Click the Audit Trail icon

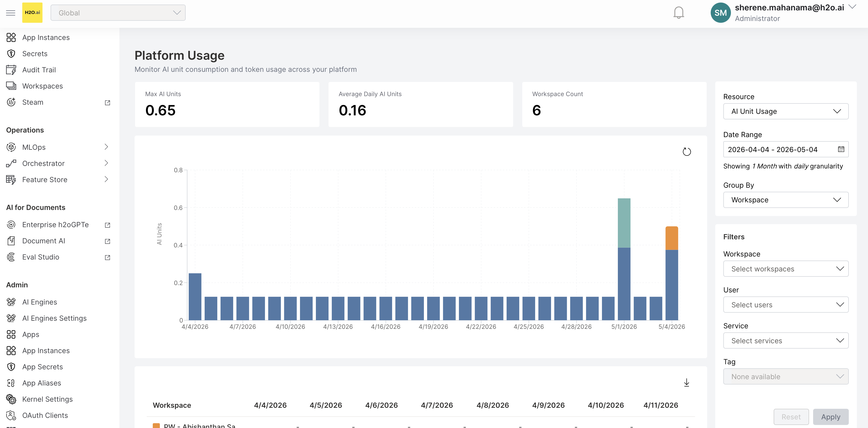click(11, 70)
